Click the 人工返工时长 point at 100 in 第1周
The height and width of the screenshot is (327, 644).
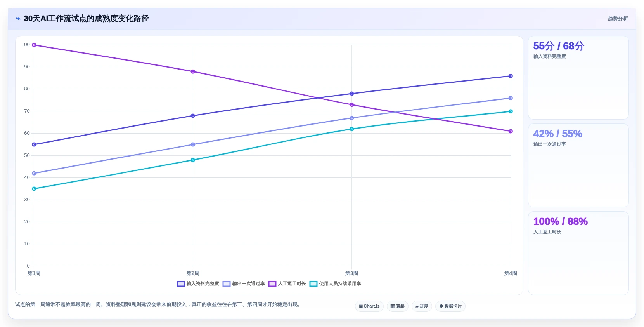(x=34, y=45)
